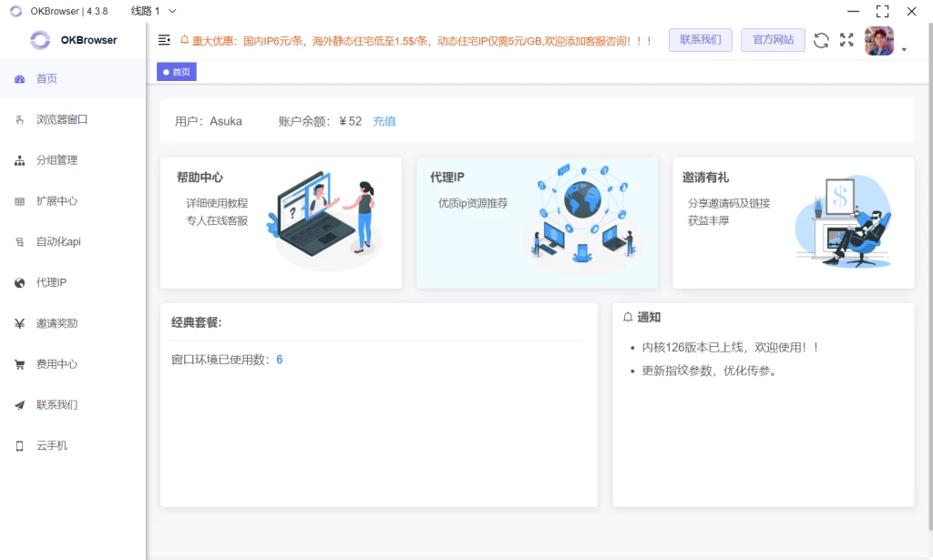Open the 充值 recharge link

(384, 120)
